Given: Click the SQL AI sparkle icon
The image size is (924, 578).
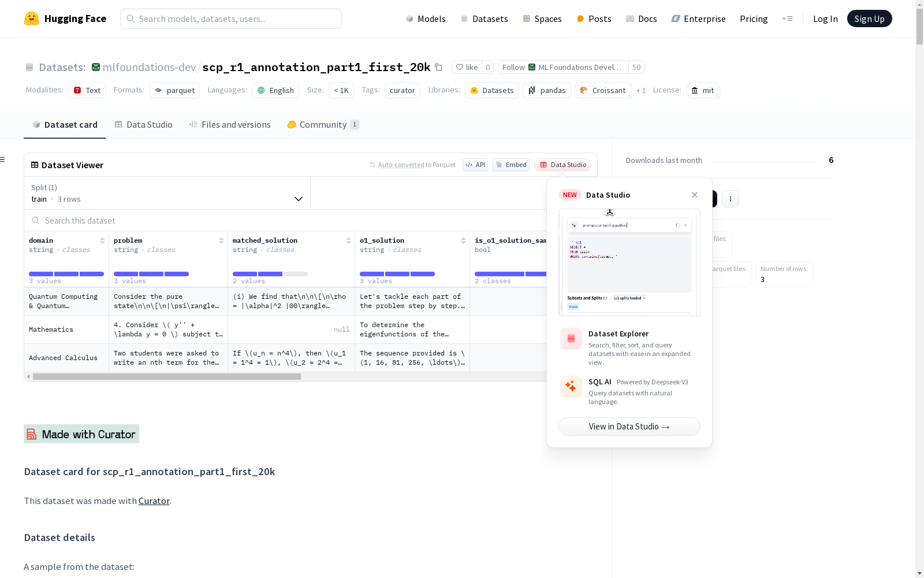Looking at the screenshot, I should [571, 387].
